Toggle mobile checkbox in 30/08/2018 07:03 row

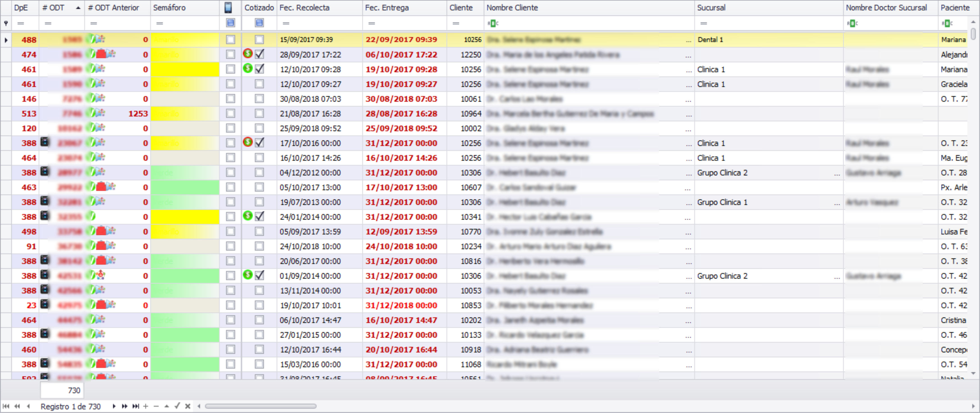coord(231,99)
